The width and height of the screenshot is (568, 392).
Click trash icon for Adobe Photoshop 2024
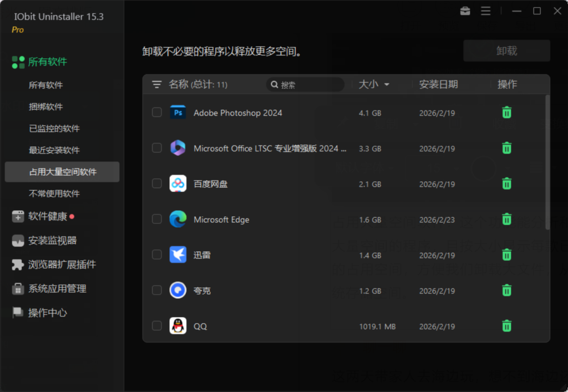point(506,113)
